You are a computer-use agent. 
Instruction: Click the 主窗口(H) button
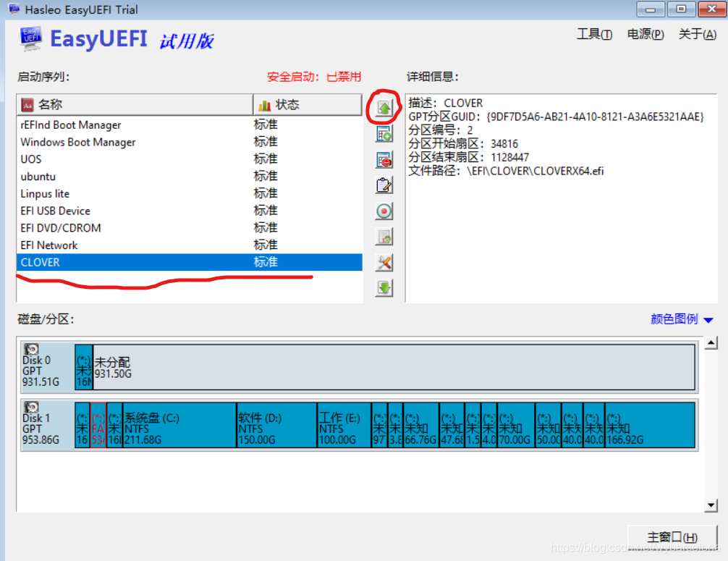(672, 537)
